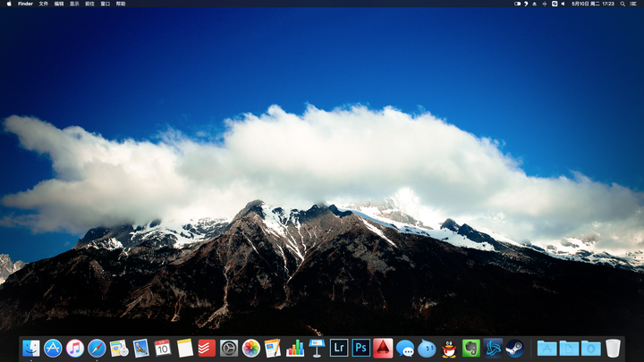
Task: Open the QQ penguin app
Action: tap(449, 349)
